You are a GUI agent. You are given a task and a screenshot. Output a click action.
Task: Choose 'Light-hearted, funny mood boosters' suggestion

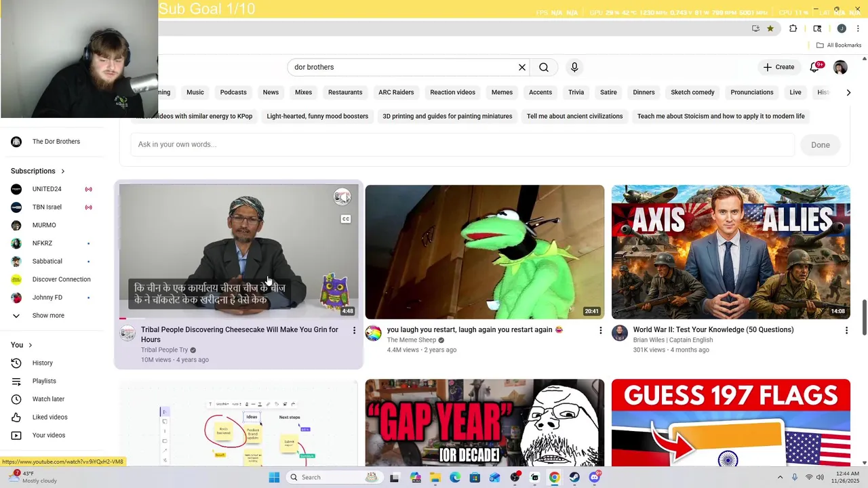pyautogui.click(x=317, y=116)
